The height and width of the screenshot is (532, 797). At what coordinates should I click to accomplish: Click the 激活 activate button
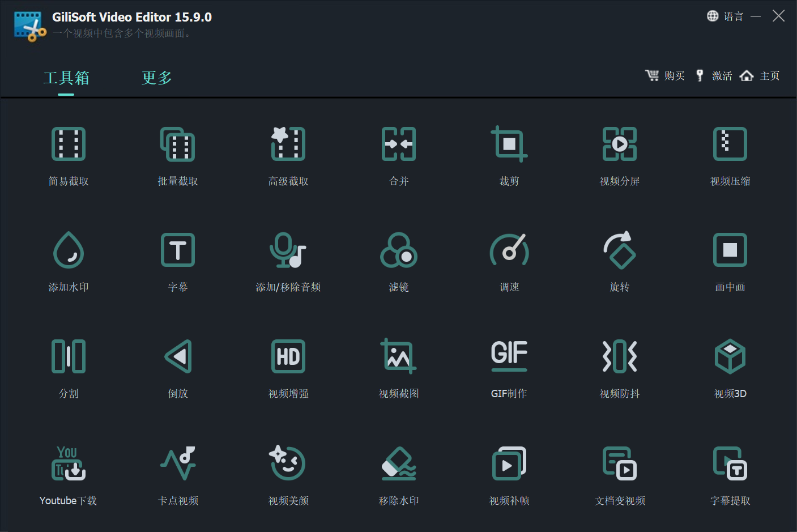tap(713, 76)
